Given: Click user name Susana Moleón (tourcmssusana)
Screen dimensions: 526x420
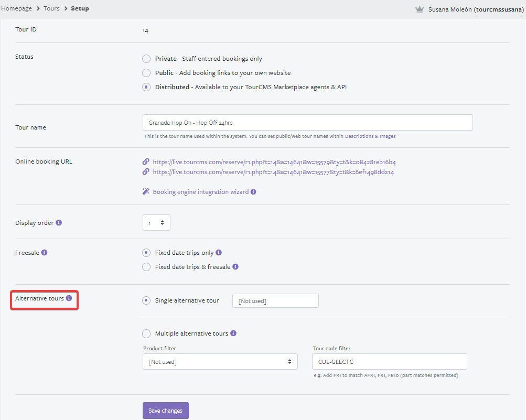Looking at the screenshot, I should pos(476,9).
